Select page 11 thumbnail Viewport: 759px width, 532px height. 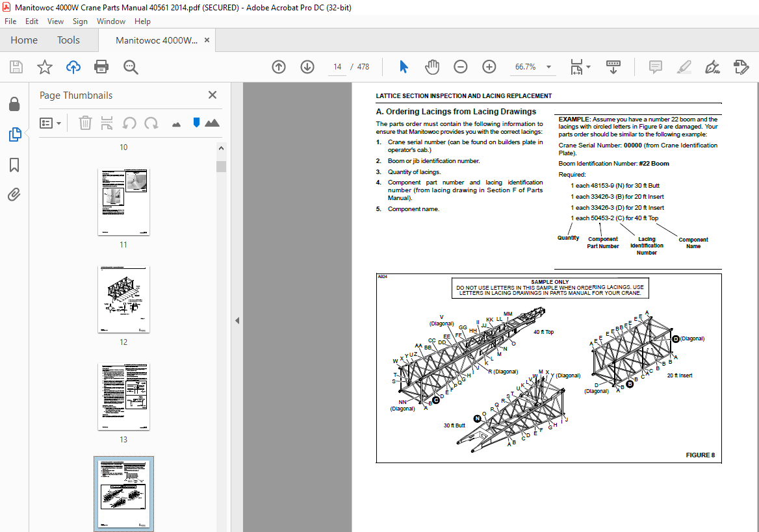click(x=123, y=202)
